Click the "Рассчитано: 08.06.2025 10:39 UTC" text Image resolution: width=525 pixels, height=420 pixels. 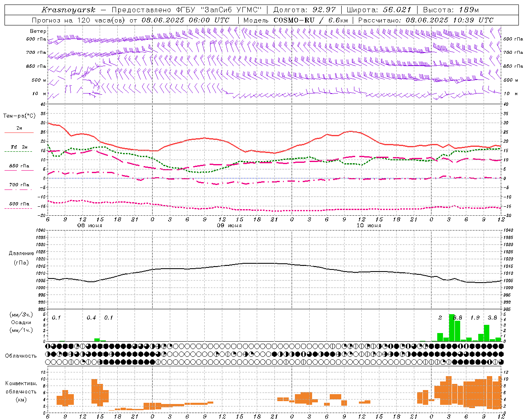coord(425,20)
